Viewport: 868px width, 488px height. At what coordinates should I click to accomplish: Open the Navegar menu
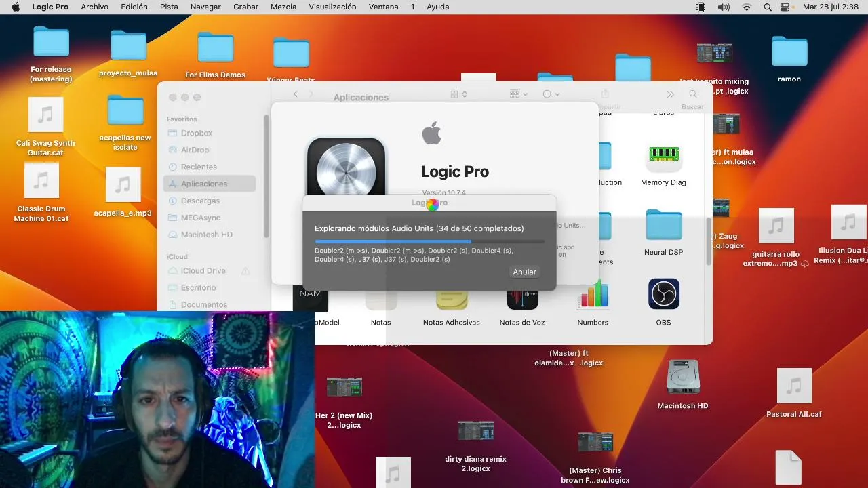tap(205, 7)
